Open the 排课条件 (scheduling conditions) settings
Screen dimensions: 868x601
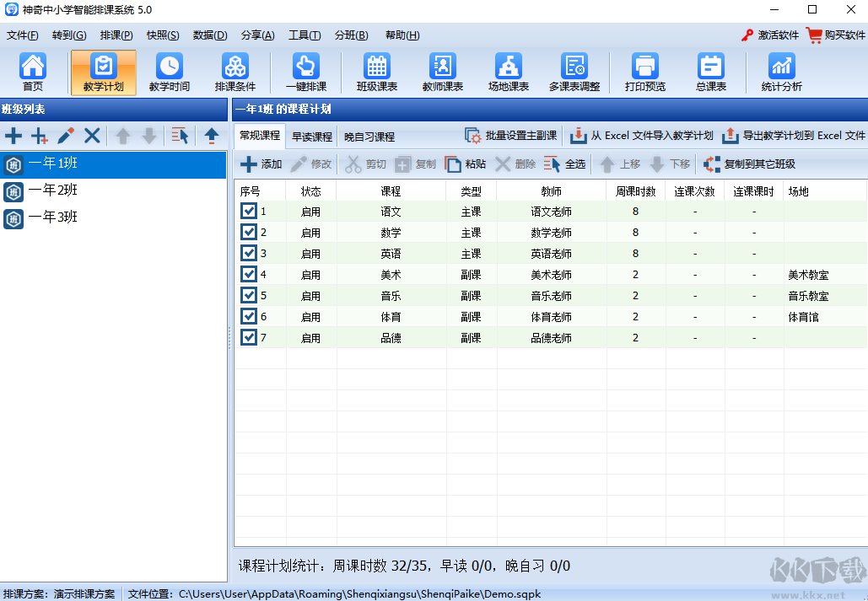coord(235,72)
